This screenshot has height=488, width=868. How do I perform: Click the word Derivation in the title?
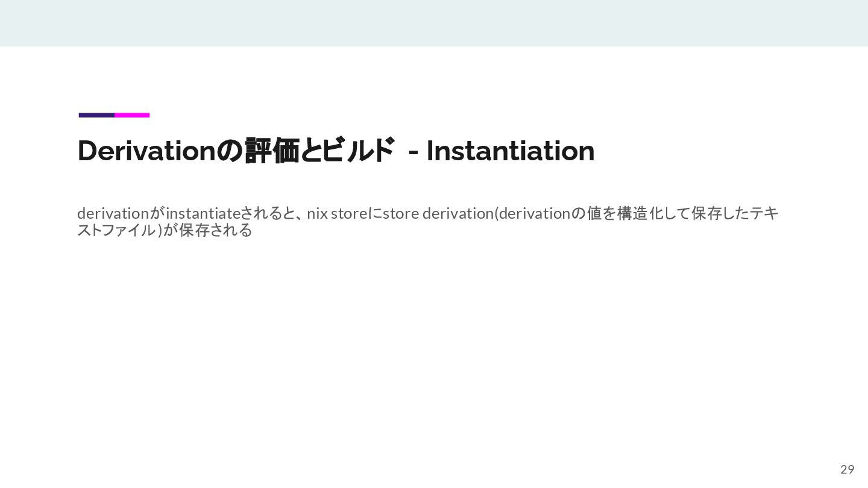coord(146,151)
